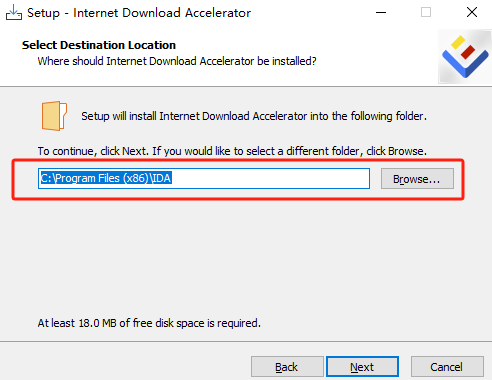The height and width of the screenshot is (380, 492).
Task: Place cursor in empty part of path field
Action: tap(270, 179)
